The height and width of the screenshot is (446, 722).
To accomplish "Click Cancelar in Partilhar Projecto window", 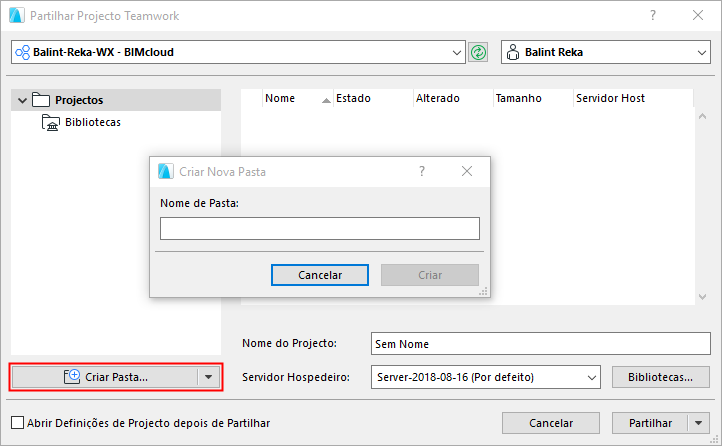I will click(x=551, y=423).
